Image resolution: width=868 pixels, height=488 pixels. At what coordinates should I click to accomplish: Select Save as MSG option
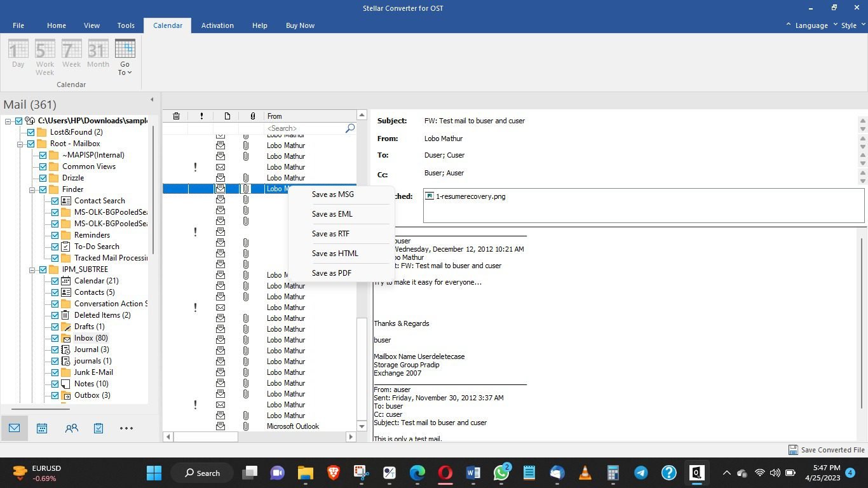pyautogui.click(x=332, y=194)
